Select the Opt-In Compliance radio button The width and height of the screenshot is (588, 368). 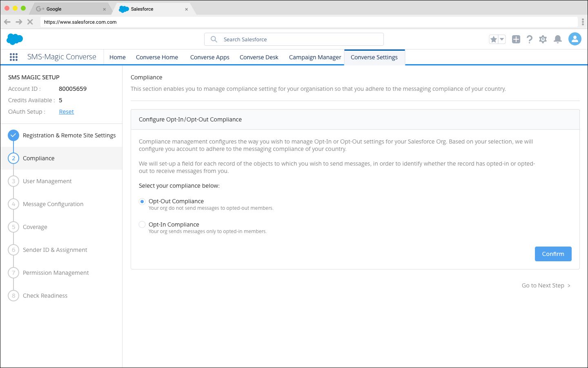pyautogui.click(x=142, y=224)
